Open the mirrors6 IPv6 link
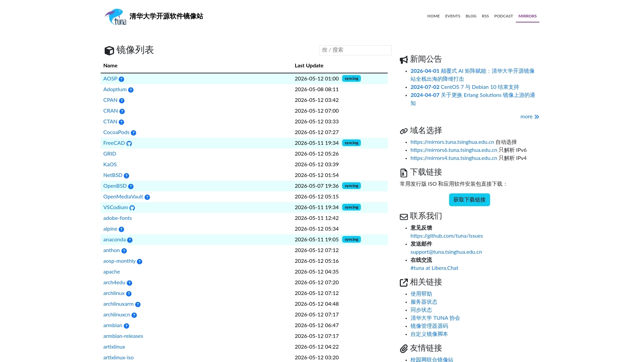Image resolution: width=644 pixels, height=362 pixels. tap(454, 150)
